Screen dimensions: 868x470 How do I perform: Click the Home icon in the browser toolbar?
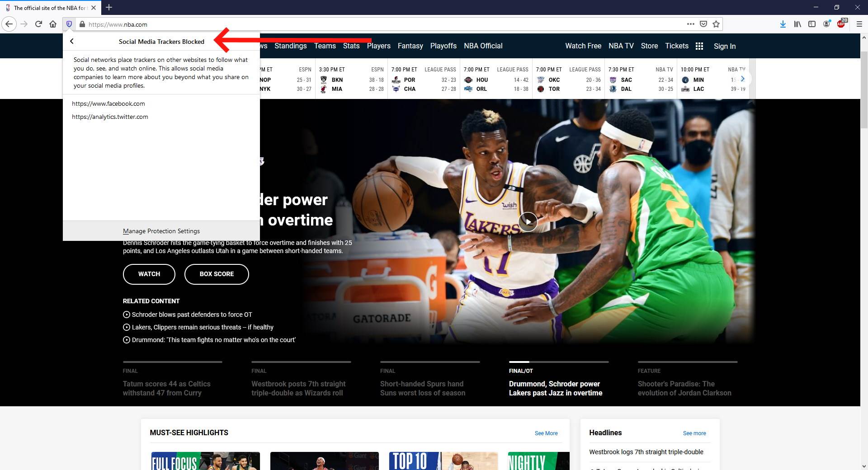pos(53,24)
